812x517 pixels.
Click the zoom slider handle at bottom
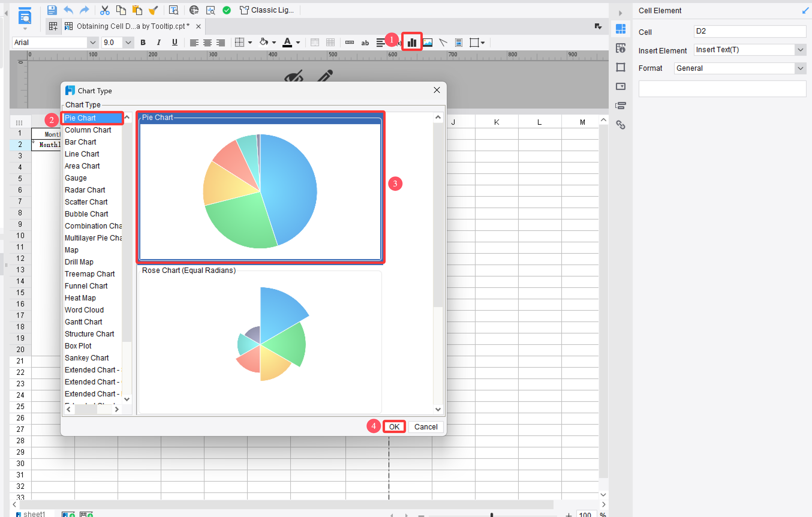click(492, 514)
